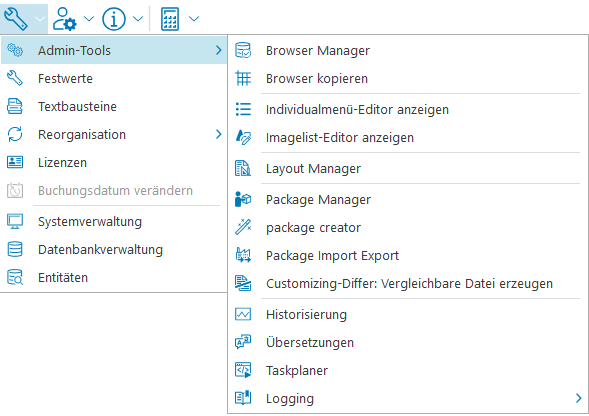
Task: Click the package creator magic wand icon
Action: (243, 227)
